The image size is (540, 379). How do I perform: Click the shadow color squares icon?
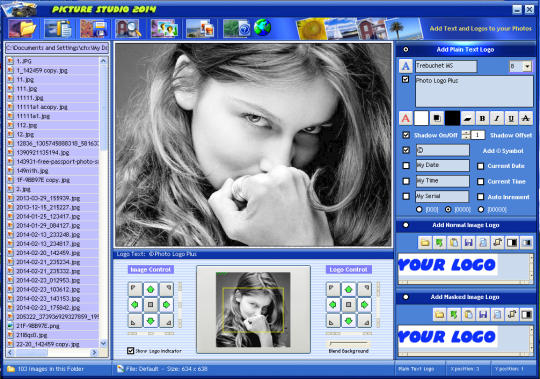[437, 118]
